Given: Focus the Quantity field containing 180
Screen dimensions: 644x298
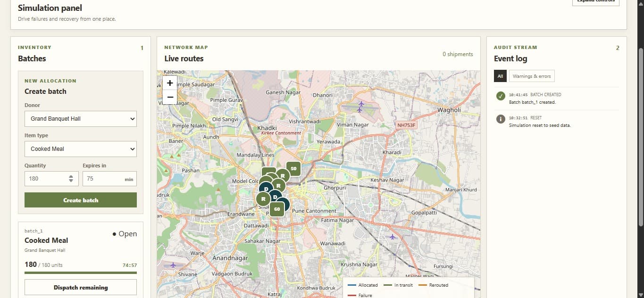Looking at the screenshot, I should 51,179.
